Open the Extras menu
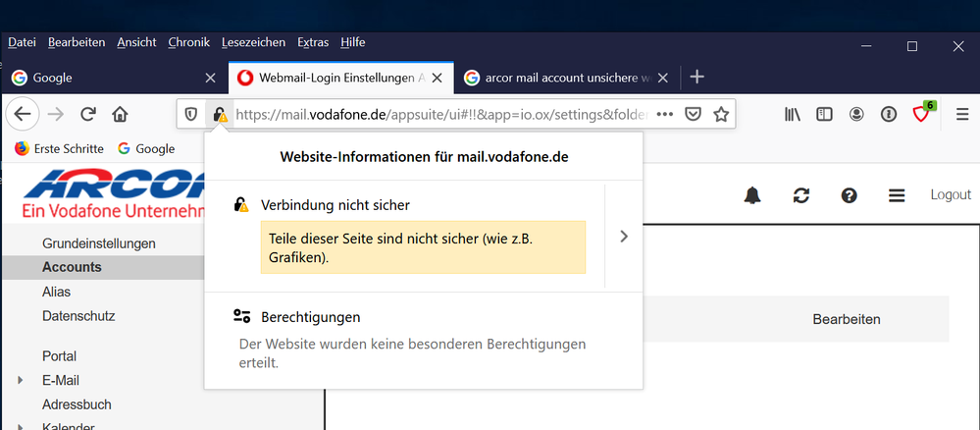The height and width of the screenshot is (430, 980). (x=313, y=42)
